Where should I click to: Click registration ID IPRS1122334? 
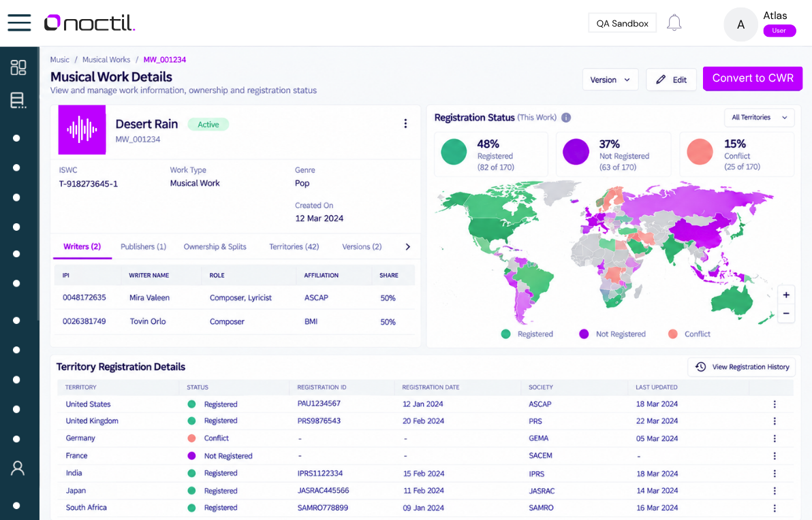tap(320, 474)
